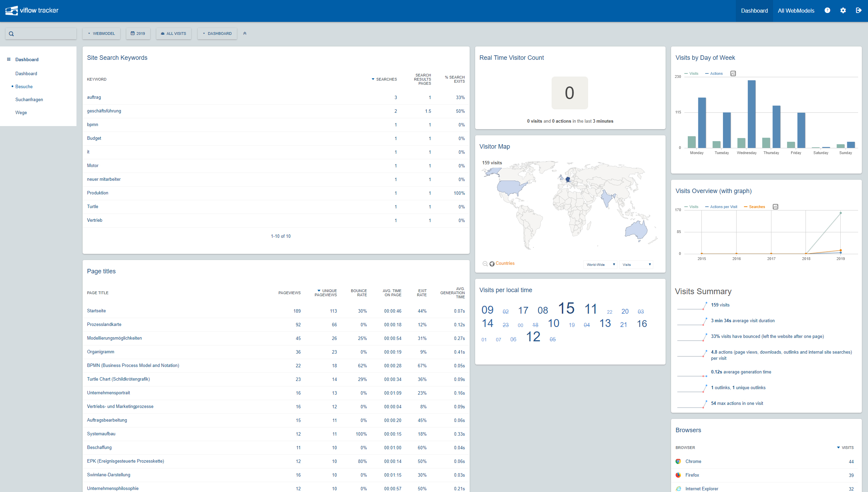Image resolution: width=868 pixels, height=492 pixels.
Task: Open metrics picker icon in Visits by Day of Week
Action: click(x=733, y=73)
